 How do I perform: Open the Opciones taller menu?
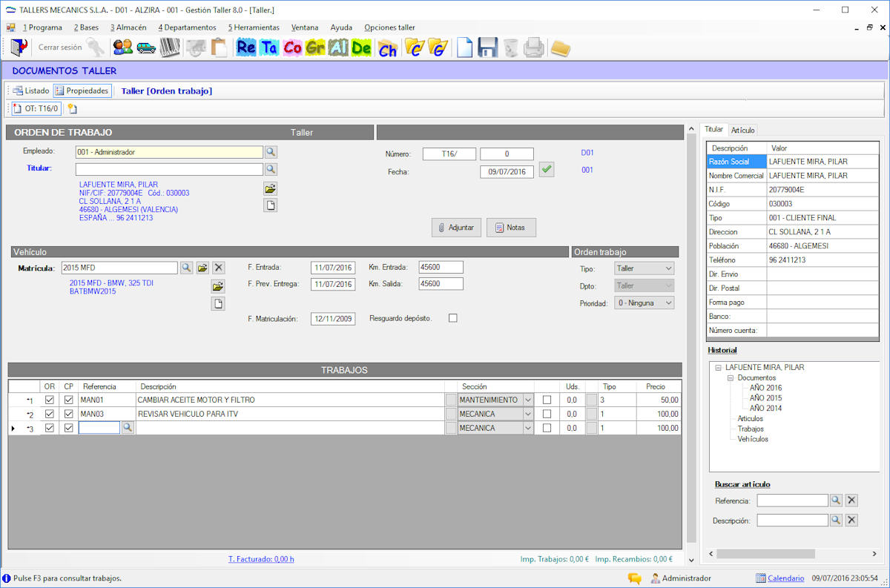pyautogui.click(x=389, y=27)
